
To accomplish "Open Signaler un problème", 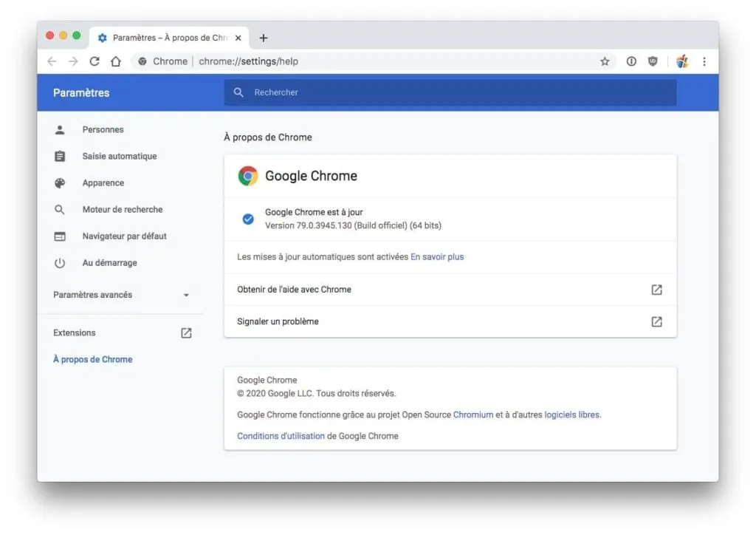I will (450, 321).
